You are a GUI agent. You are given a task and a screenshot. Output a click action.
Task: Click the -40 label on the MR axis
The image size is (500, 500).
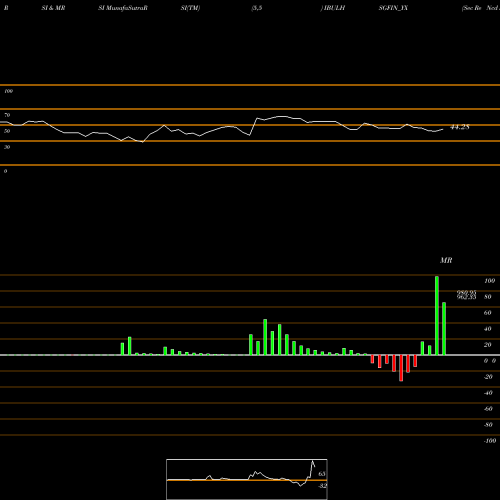point(488,393)
